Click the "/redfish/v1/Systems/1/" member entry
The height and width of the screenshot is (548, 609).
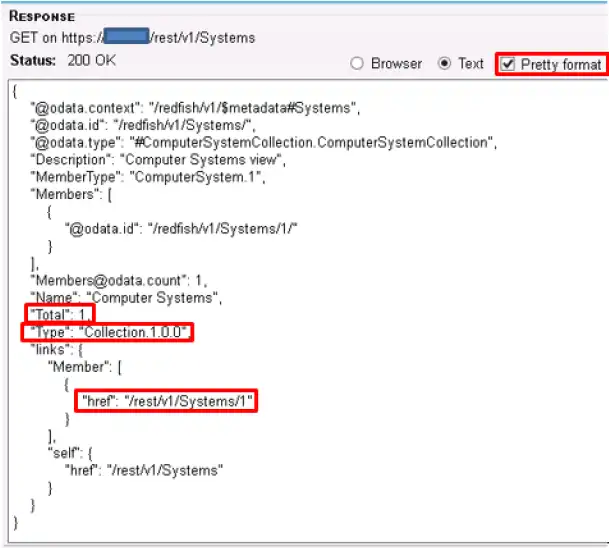(x=181, y=229)
